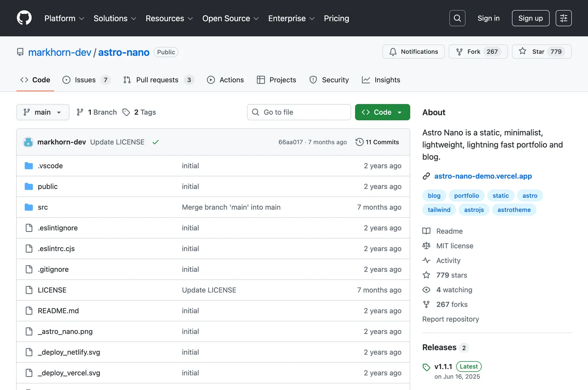Open the _astro_nano.png file
This screenshot has width=588, height=390.
click(x=65, y=332)
